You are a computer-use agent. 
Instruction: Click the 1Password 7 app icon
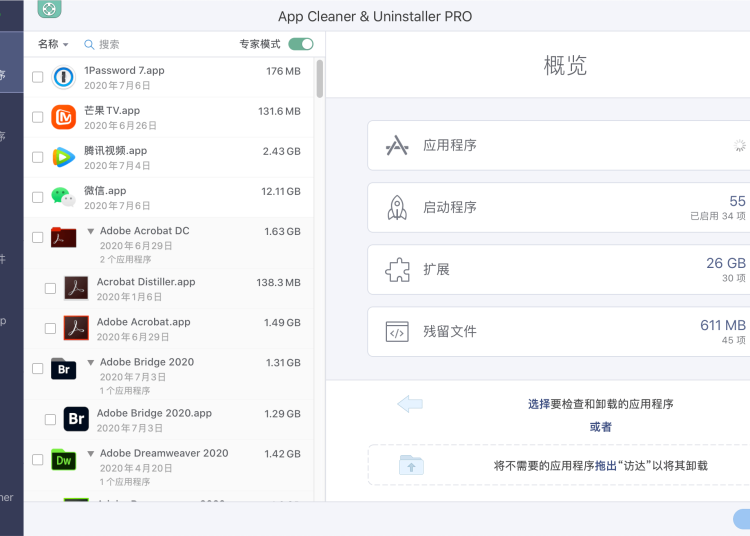[x=63, y=77]
